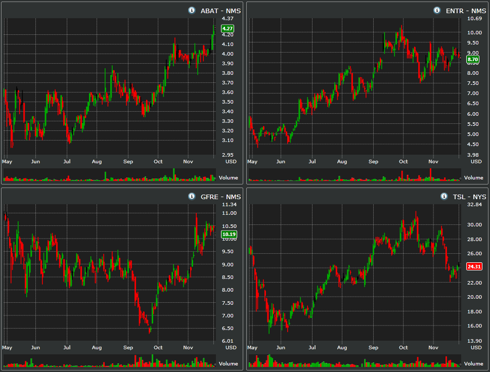Click the info icon beside ABAT - NMS
The image size is (490, 372).
[192, 10]
